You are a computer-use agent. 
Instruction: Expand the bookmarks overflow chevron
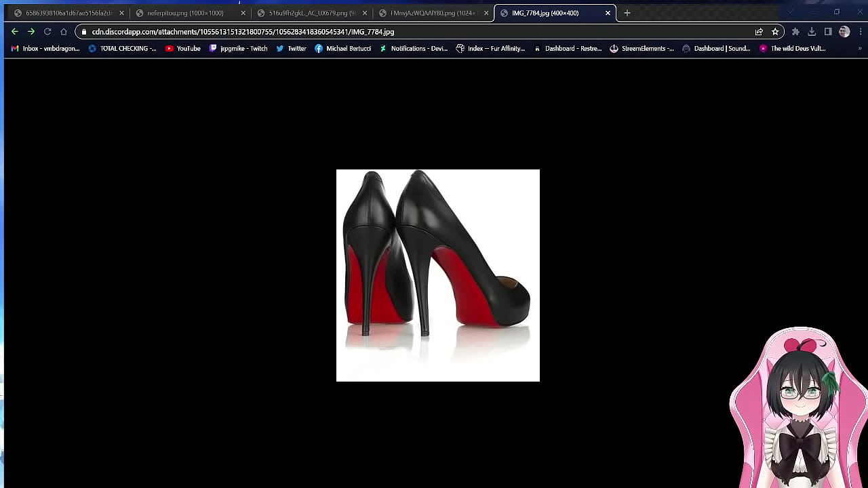[860, 49]
